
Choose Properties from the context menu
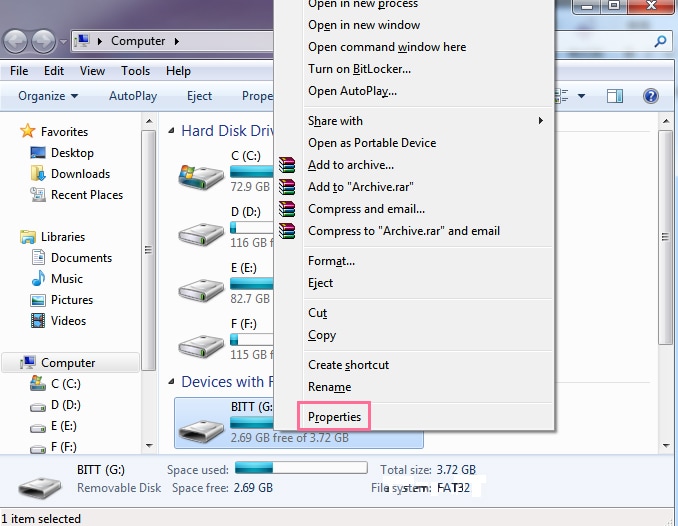[x=334, y=417]
